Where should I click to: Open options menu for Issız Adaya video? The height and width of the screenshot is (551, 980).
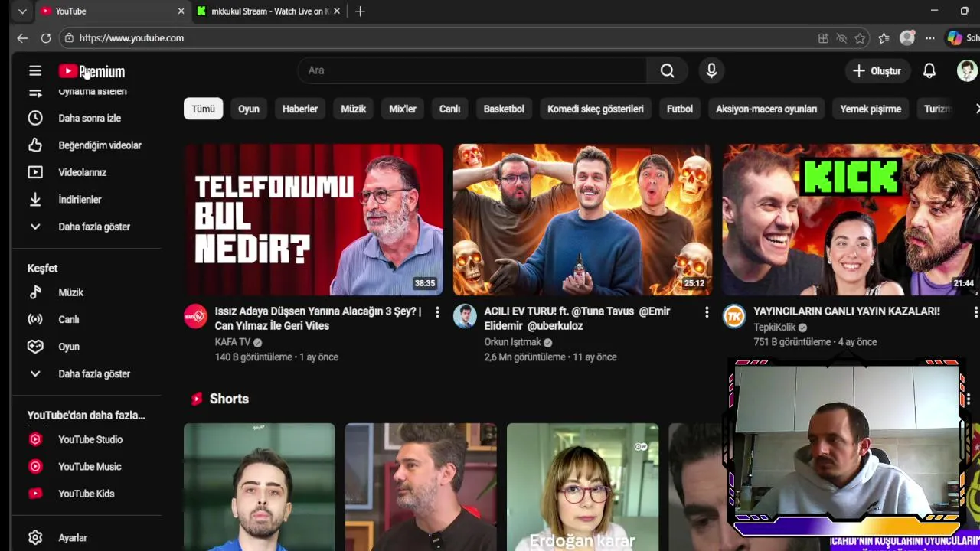[437, 312]
